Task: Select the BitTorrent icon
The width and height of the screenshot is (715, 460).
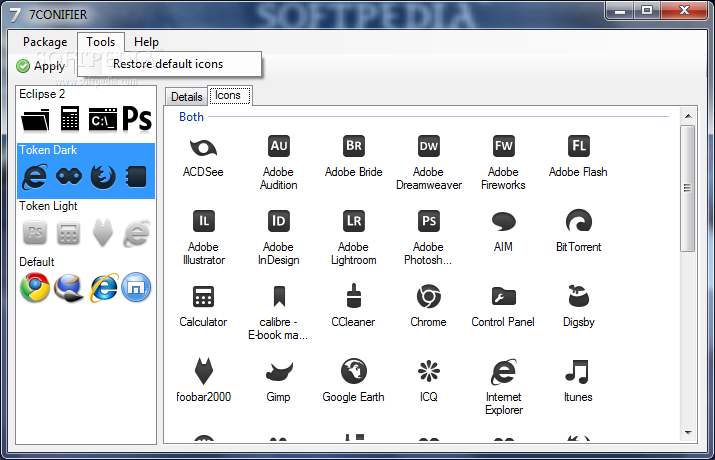Action: 579,221
